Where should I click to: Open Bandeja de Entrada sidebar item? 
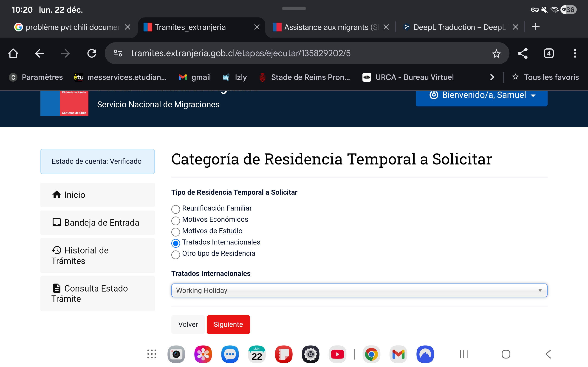97,222
